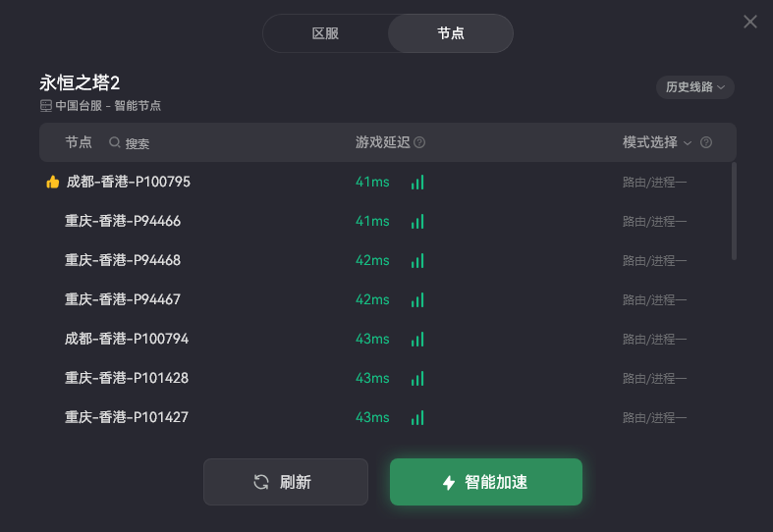Click the game delay help question icon

click(419, 142)
